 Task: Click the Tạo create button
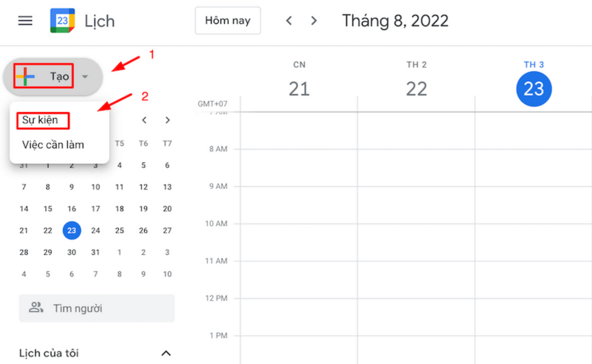pyautogui.click(x=59, y=76)
